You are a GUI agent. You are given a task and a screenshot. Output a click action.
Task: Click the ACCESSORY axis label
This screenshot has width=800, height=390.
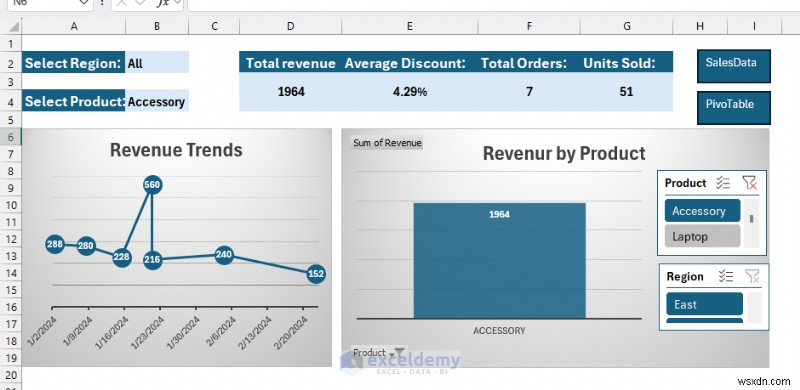pyautogui.click(x=499, y=331)
